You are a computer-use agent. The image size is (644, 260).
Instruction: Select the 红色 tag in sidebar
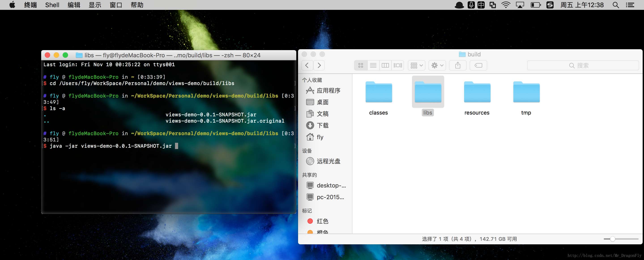coord(325,221)
